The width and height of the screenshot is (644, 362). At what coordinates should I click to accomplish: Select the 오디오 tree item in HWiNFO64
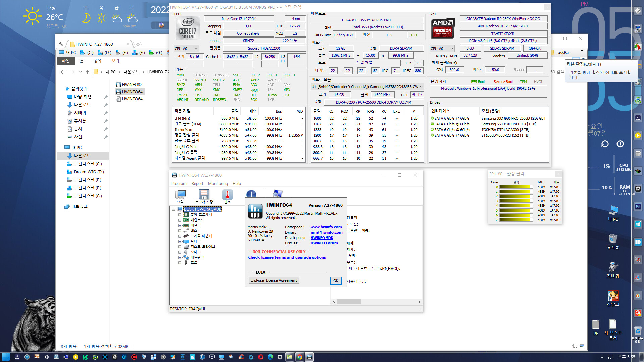pyautogui.click(x=195, y=252)
